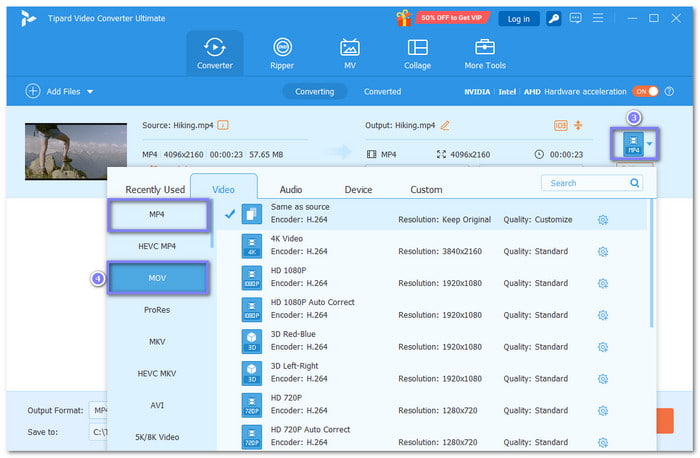This screenshot has height=458, width=700.
Task: Select ProRes format
Action: [x=157, y=309]
